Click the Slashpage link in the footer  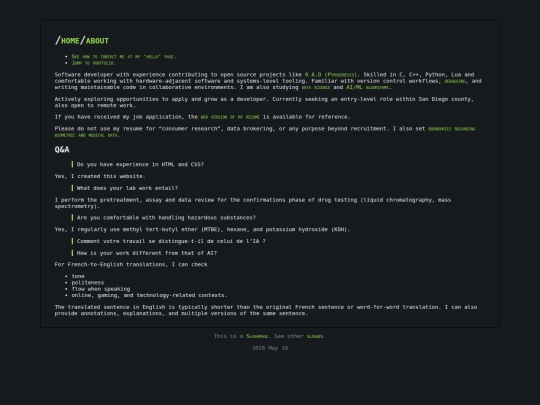point(257,336)
